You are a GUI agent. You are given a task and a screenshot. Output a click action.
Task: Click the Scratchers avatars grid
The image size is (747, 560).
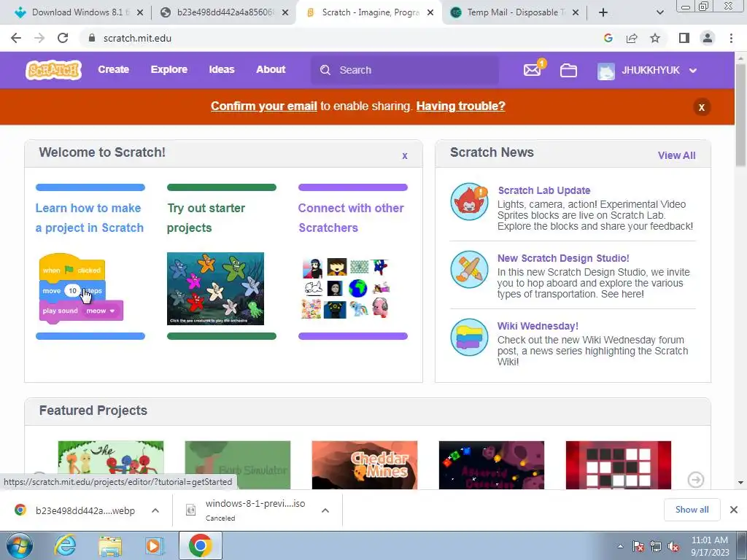pyautogui.click(x=347, y=289)
